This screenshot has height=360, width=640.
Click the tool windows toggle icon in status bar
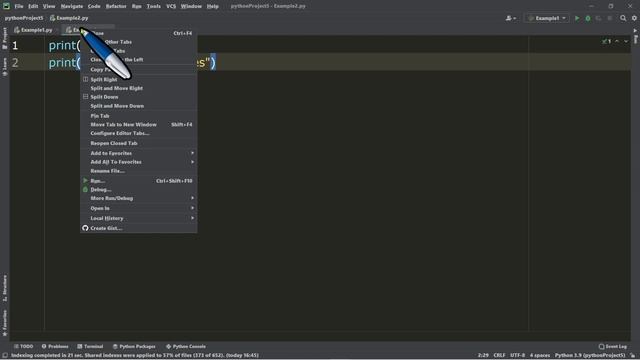[5, 356]
